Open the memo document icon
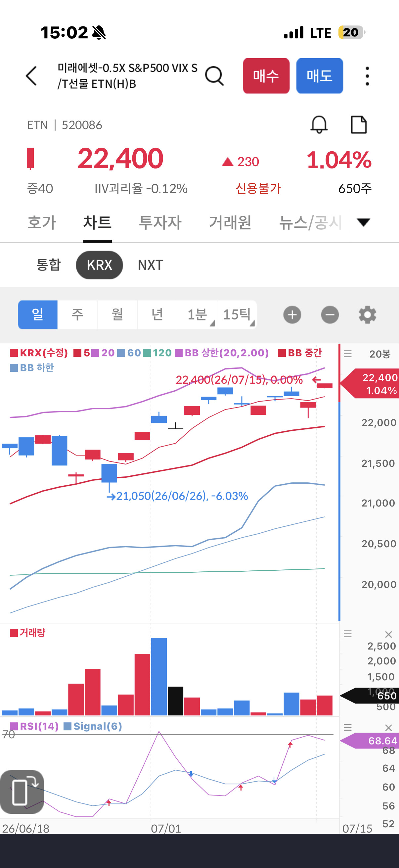 [359, 125]
